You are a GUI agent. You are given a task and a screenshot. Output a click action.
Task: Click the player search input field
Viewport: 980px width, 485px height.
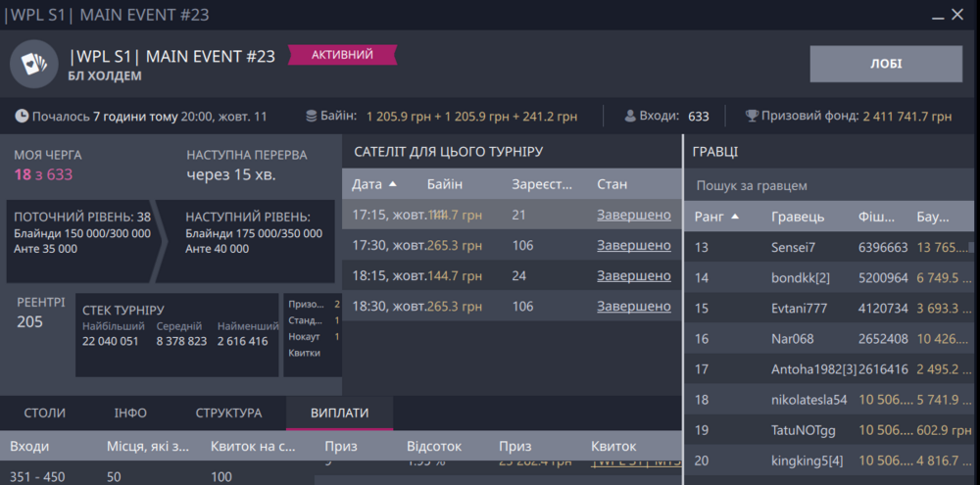pyautogui.click(x=831, y=185)
